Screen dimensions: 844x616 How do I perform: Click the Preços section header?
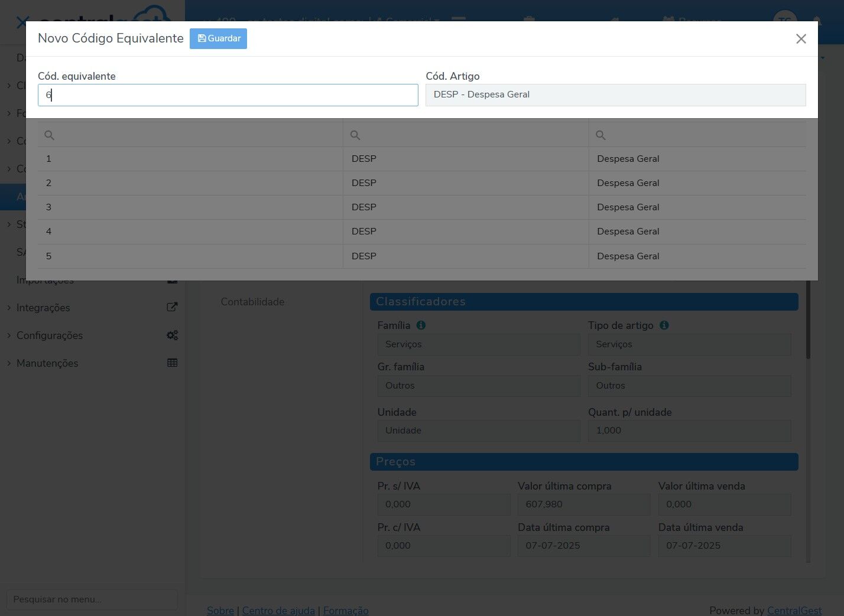(584, 462)
